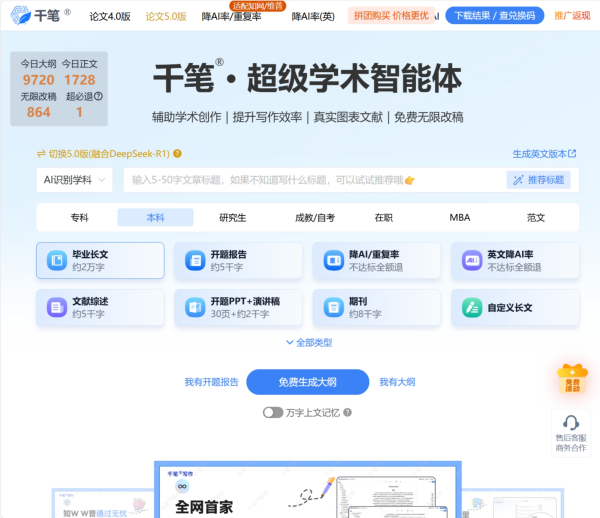Click the 文献综述 card icon

click(57, 307)
